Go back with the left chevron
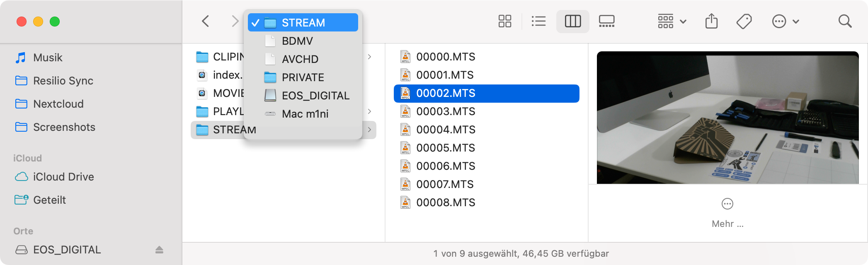868x265 pixels. coord(205,21)
